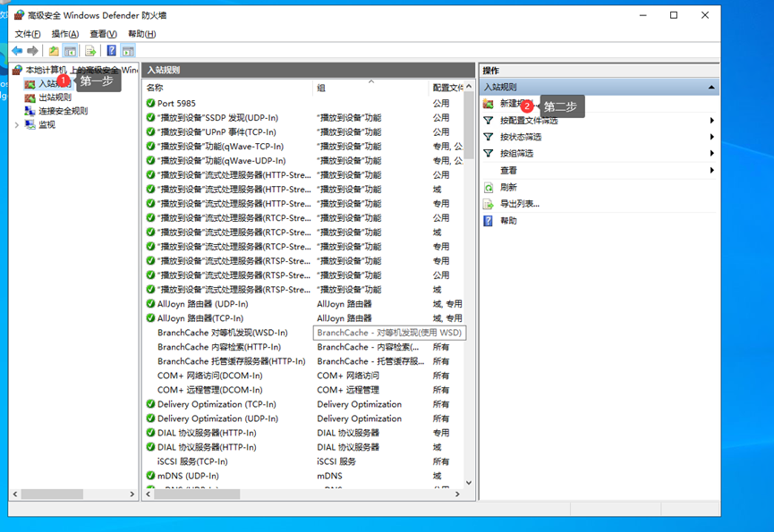Click the Export List toolbar icon

pyautogui.click(x=90, y=51)
